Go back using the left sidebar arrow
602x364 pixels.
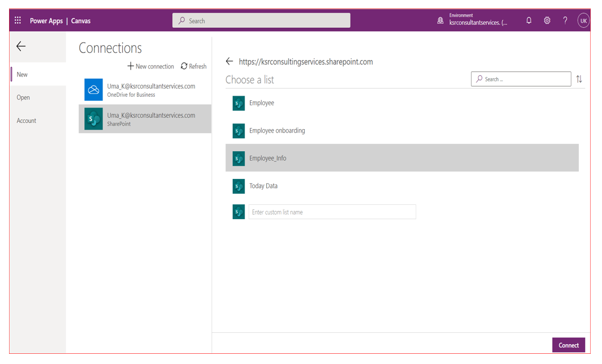tap(21, 46)
